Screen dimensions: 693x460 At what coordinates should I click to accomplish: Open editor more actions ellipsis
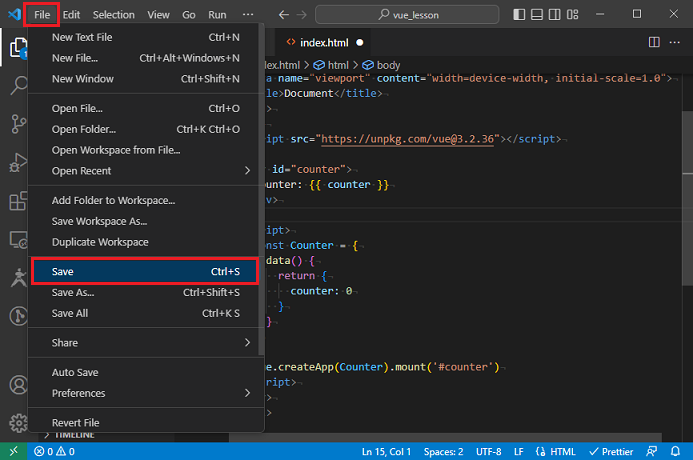click(674, 42)
